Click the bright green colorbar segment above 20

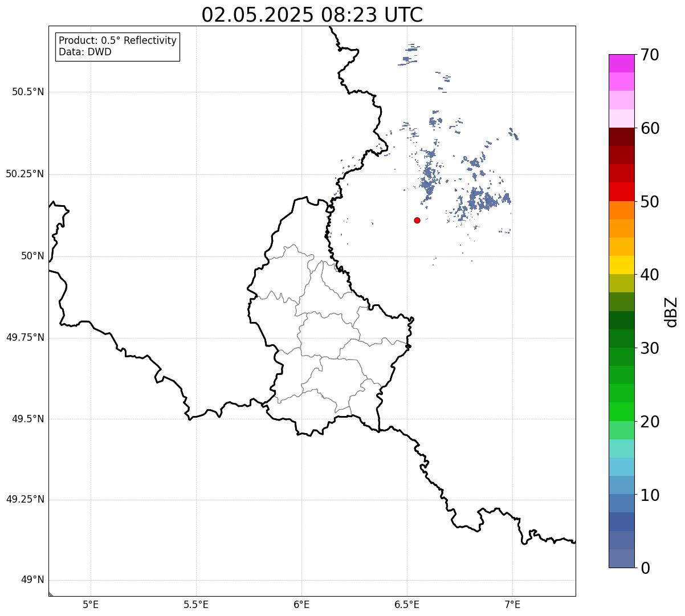621,411
